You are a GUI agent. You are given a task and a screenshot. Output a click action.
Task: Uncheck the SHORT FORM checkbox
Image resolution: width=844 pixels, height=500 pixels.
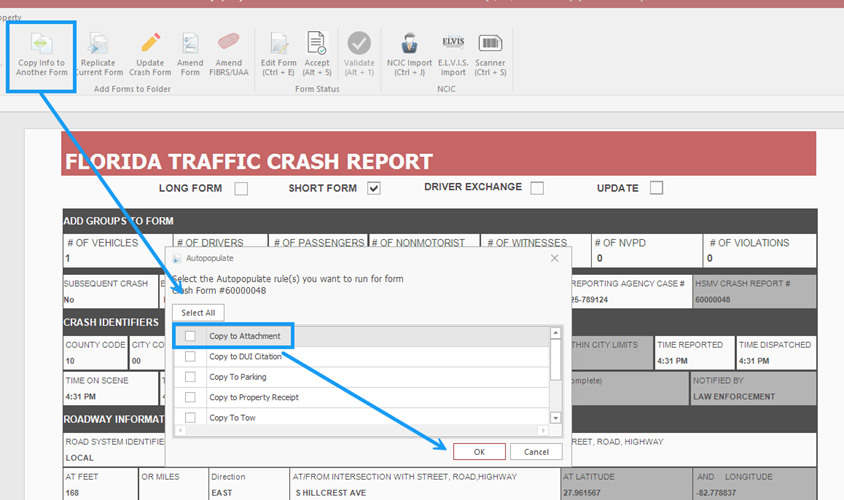click(x=374, y=188)
